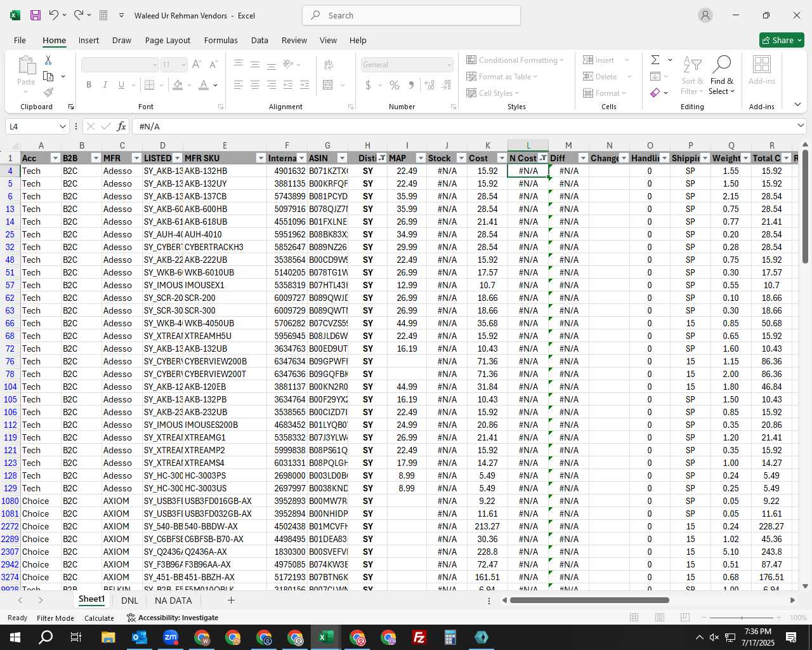Screen dimensions: 812x650
Task: Open the account profile icon
Action: tap(705, 15)
